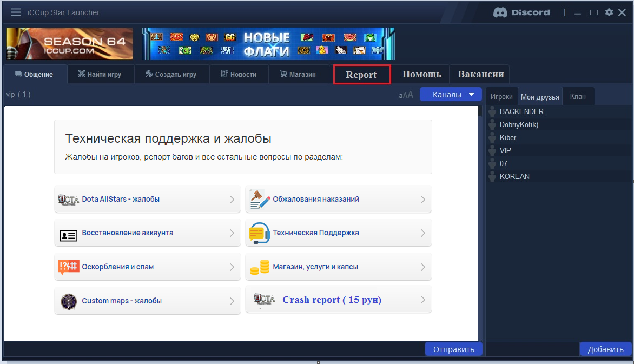Switch to the Новости tab
Screen dimensions: 634x364
pos(239,75)
